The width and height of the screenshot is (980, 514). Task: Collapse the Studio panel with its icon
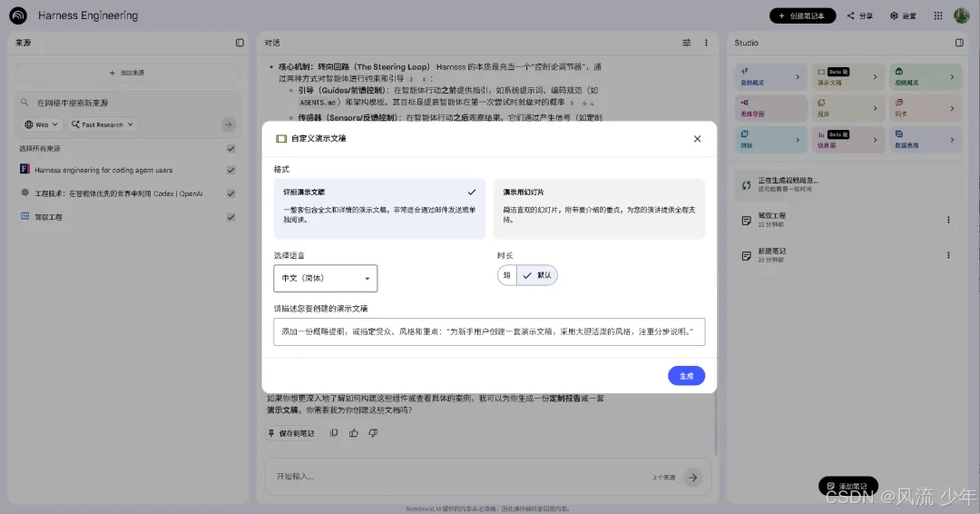point(959,43)
